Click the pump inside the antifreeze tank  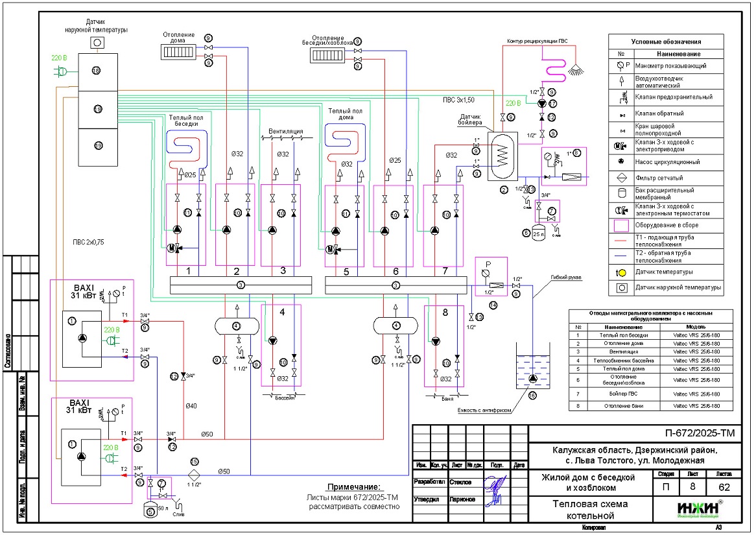pos(532,378)
